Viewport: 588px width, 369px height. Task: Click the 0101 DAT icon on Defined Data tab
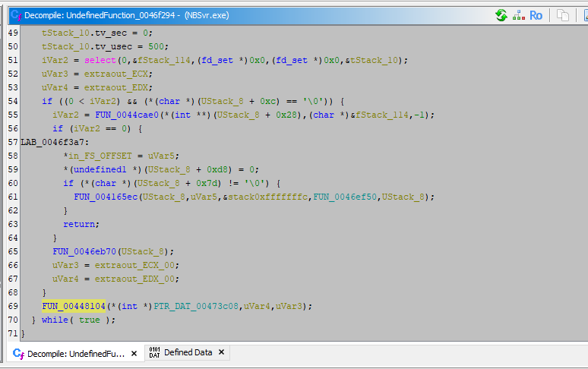154,353
